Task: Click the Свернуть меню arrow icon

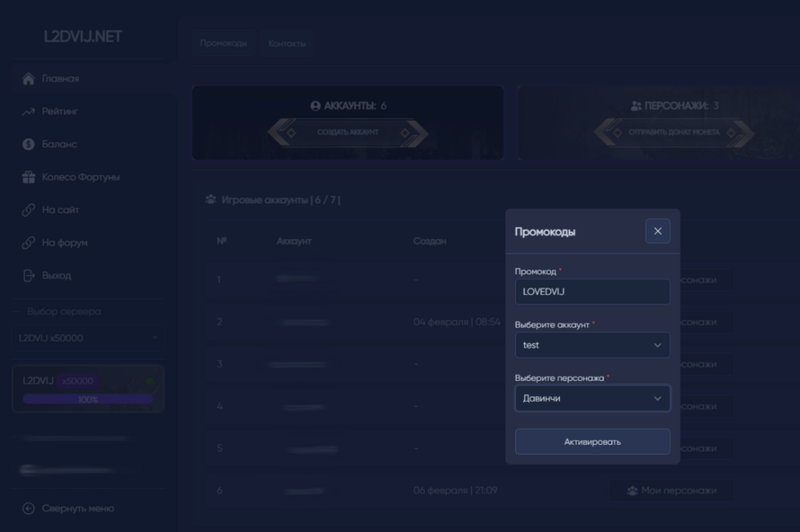Action: (28, 509)
